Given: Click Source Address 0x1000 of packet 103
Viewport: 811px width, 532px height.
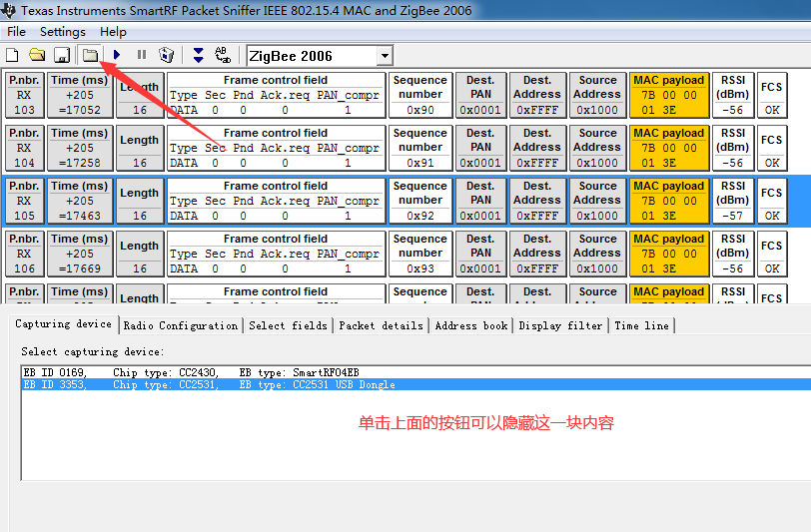Looking at the screenshot, I should [x=597, y=95].
